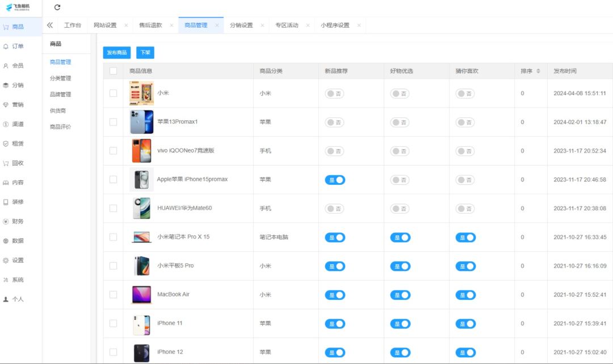Open 商品评价 submenu item
The image size is (613, 364).
click(60, 127)
